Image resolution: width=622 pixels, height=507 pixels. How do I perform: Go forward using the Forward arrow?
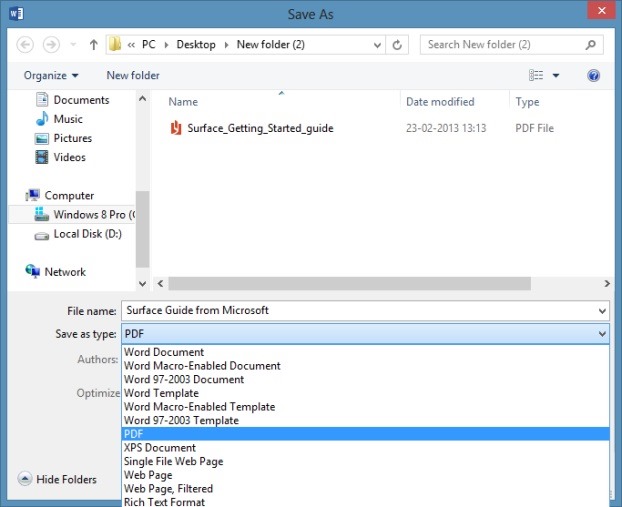[51, 44]
